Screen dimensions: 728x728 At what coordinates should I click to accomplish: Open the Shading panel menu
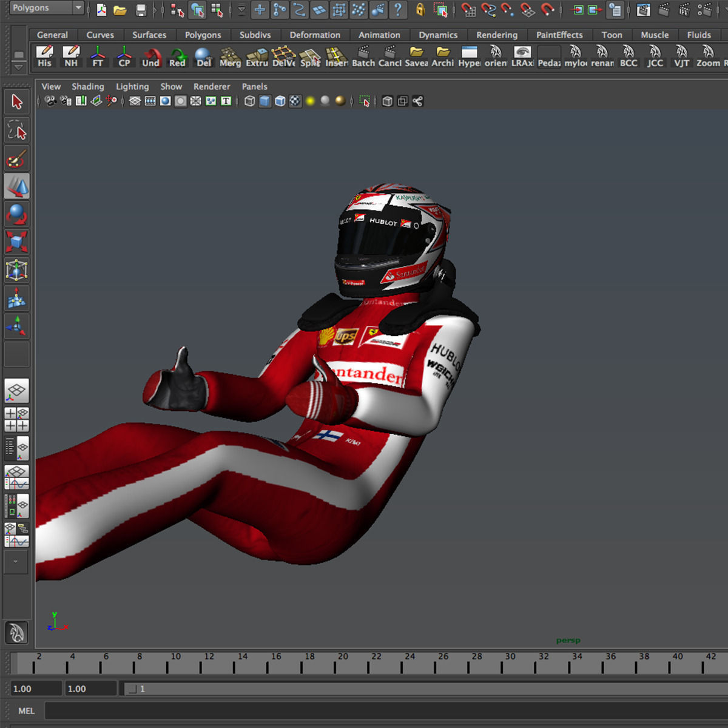88,87
